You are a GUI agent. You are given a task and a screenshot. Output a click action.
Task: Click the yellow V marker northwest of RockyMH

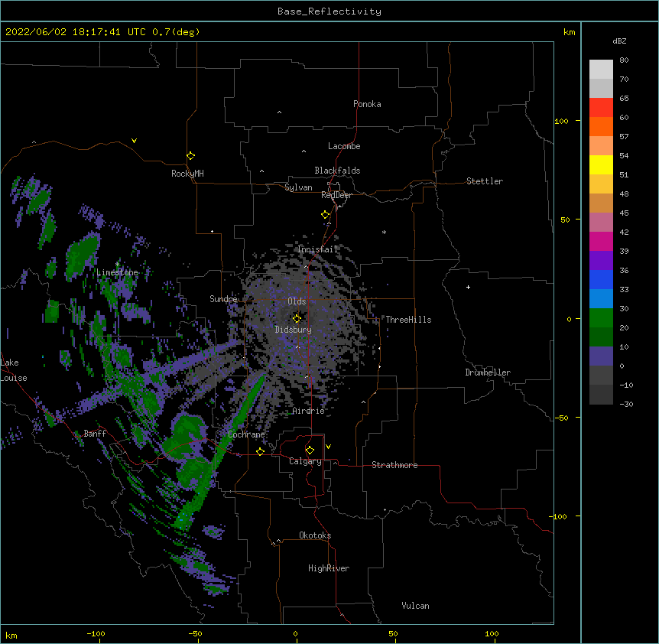tap(134, 141)
